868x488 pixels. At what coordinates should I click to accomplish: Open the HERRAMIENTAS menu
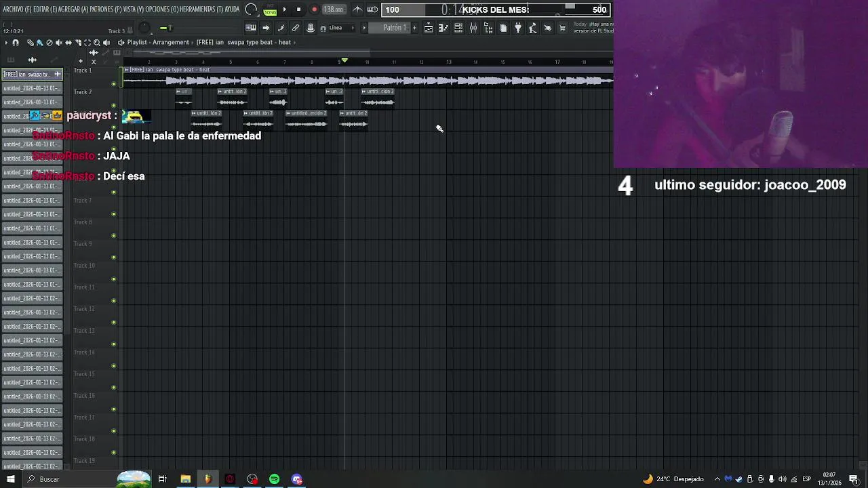[201, 9]
